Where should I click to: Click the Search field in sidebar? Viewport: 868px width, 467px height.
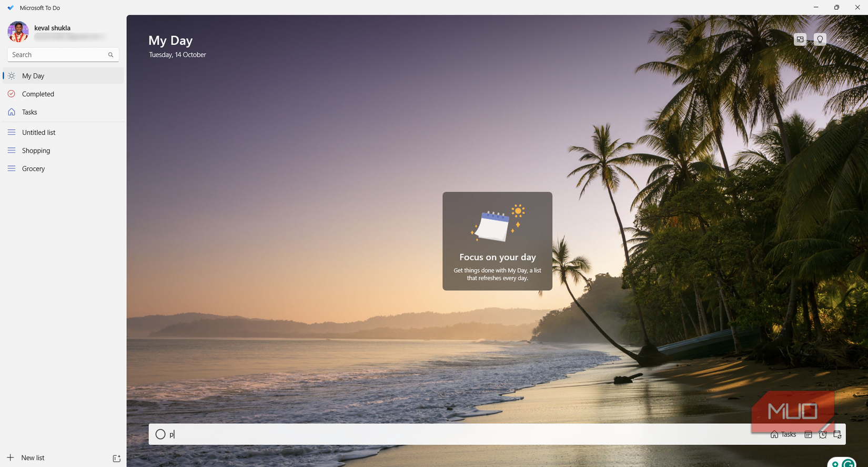[x=63, y=55]
